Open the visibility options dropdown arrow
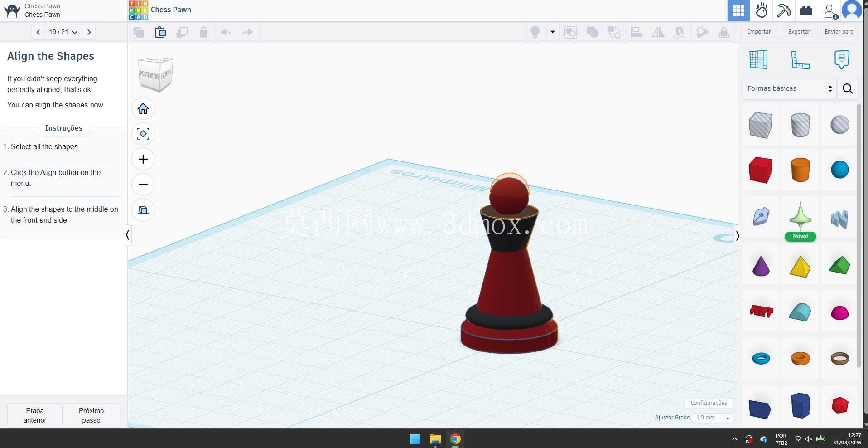Viewport: 868px width, 448px height. pyautogui.click(x=553, y=32)
